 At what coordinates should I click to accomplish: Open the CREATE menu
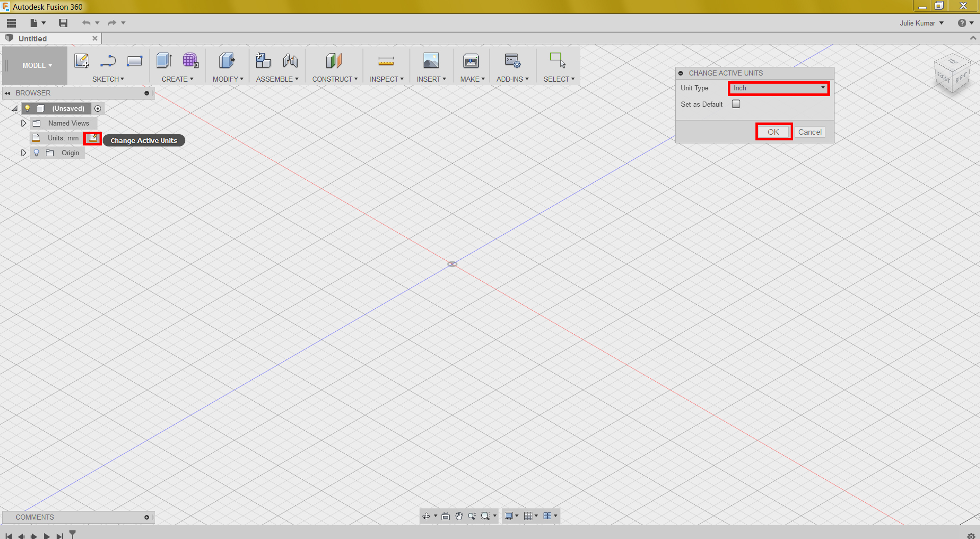pos(178,79)
